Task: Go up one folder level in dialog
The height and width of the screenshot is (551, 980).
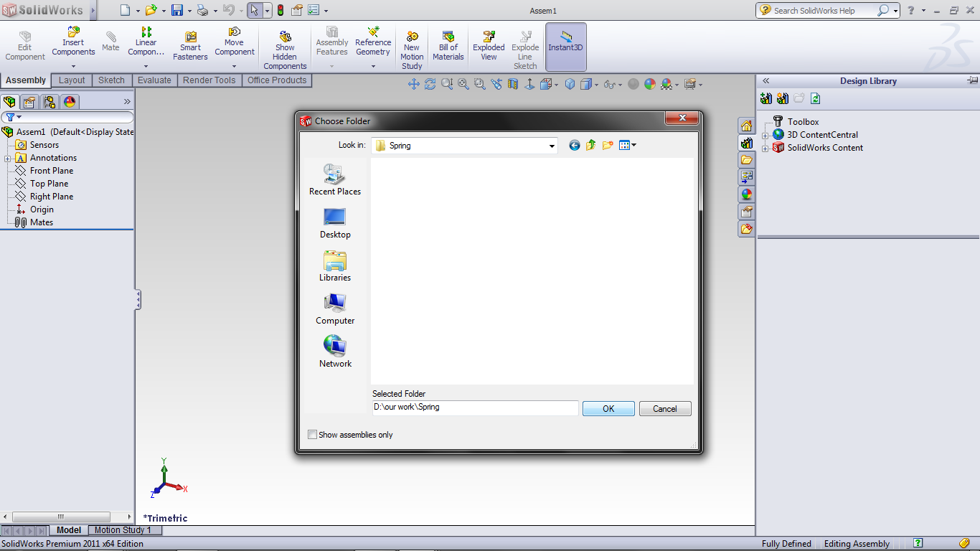Action: [x=590, y=145]
